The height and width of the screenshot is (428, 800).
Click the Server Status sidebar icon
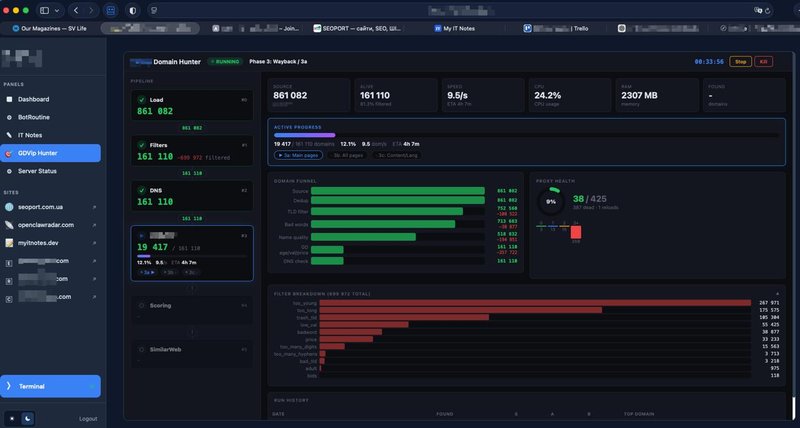click(x=9, y=171)
